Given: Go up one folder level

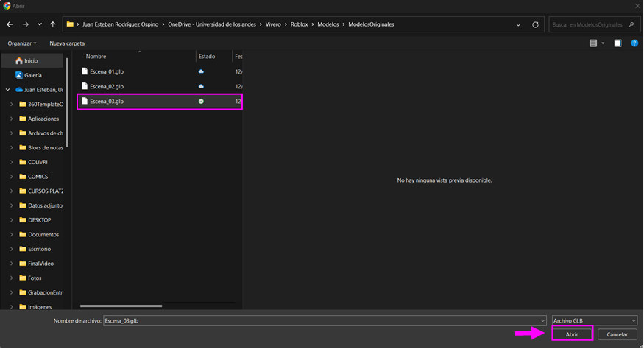Looking at the screenshot, I should 52,24.
